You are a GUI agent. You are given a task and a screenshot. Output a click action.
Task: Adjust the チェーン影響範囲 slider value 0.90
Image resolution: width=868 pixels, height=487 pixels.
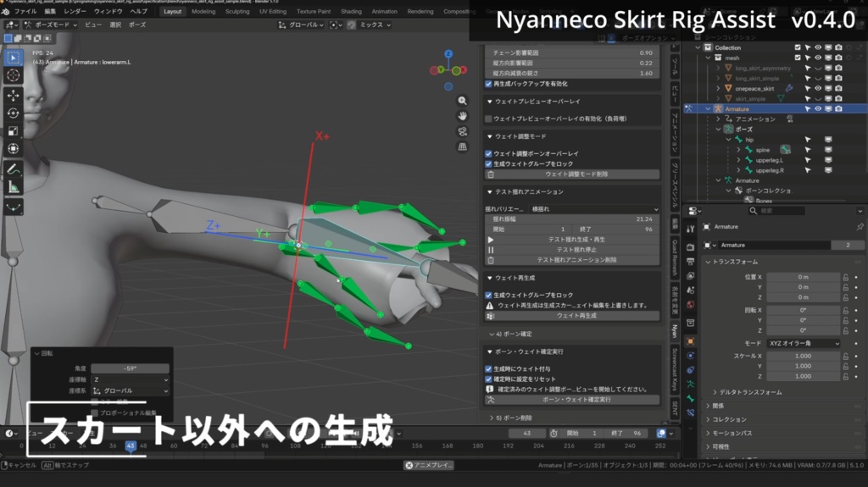pos(572,53)
